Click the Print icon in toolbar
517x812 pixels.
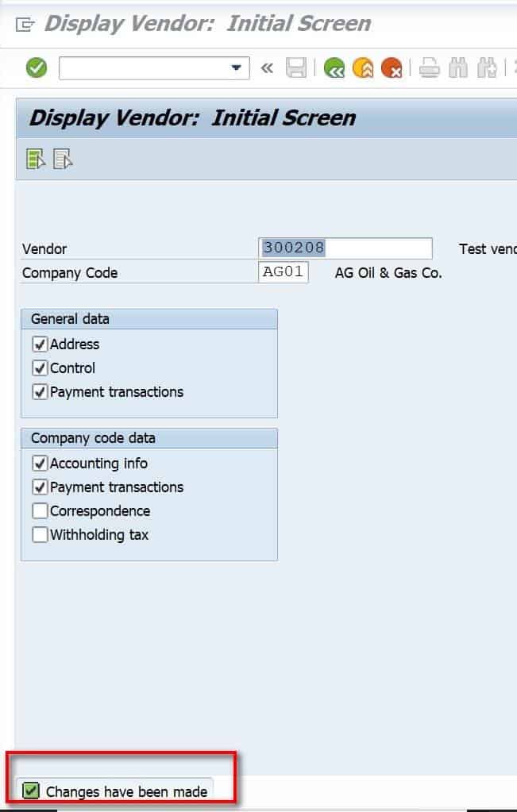tap(430, 68)
